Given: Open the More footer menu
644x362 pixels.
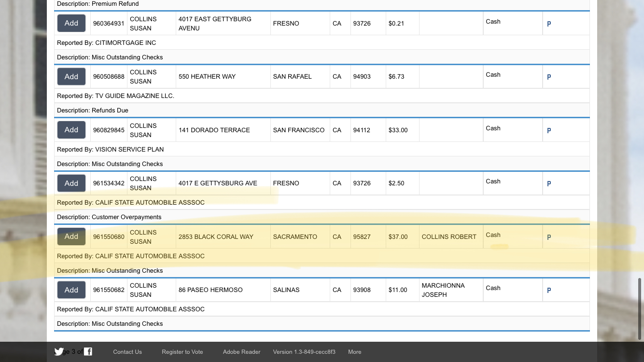Looking at the screenshot, I should coord(355,352).
